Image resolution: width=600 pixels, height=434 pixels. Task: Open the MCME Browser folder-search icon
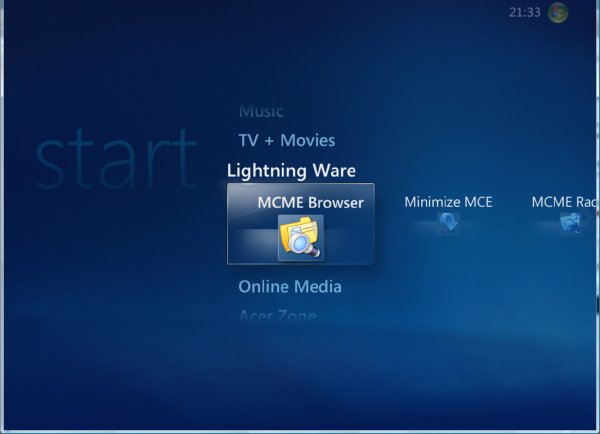[x=301, y=238]
